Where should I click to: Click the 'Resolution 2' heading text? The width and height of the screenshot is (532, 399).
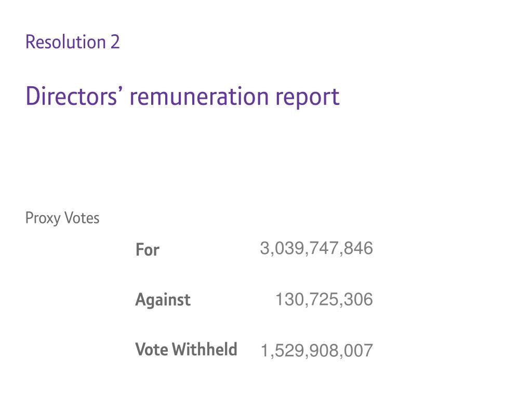[x=73, y=42]
